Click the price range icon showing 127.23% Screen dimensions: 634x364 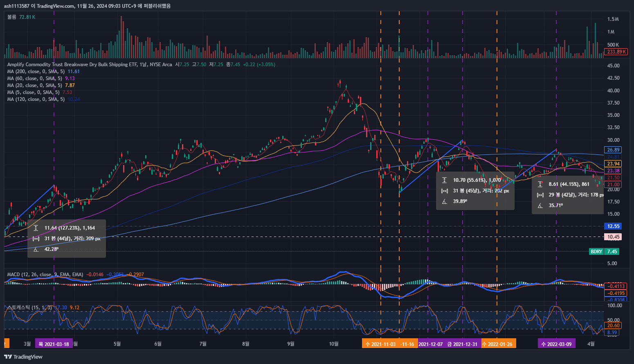[36, 228]
